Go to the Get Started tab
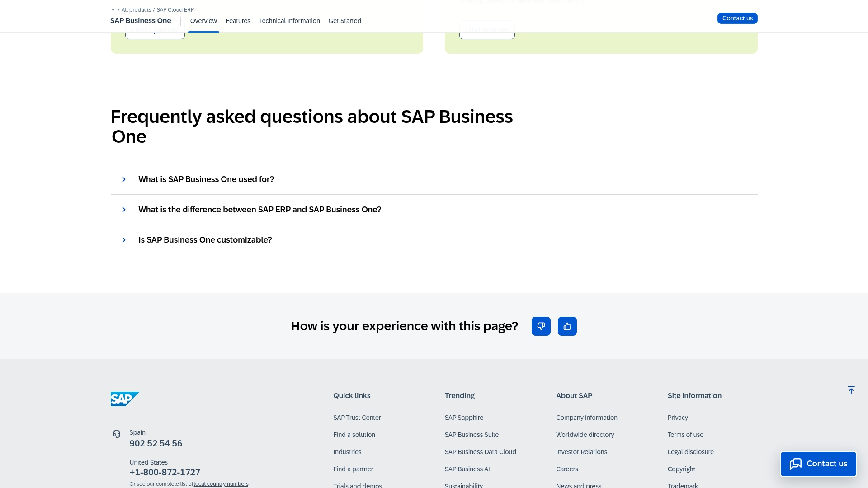Viewport: 868px width, 488px height. click(x=344, y=21)
